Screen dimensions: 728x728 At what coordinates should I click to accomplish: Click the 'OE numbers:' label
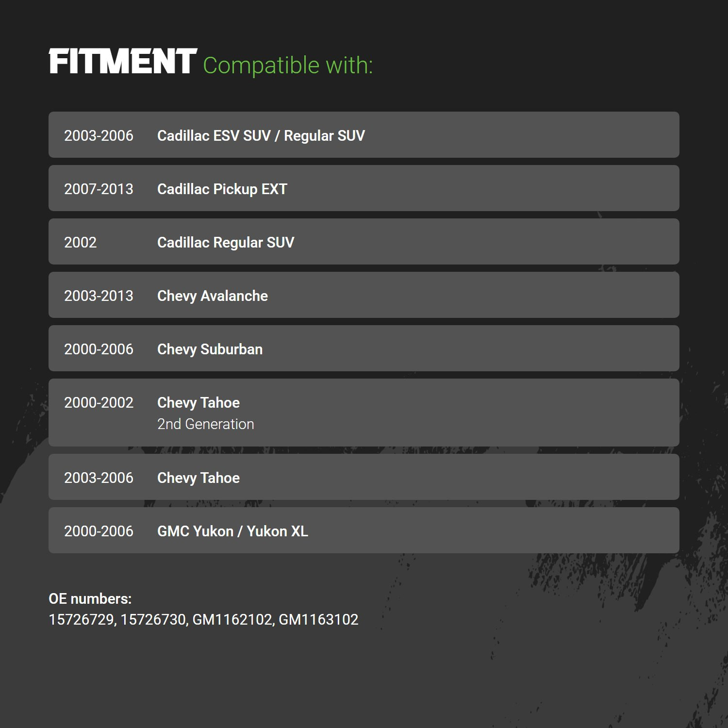90,599
